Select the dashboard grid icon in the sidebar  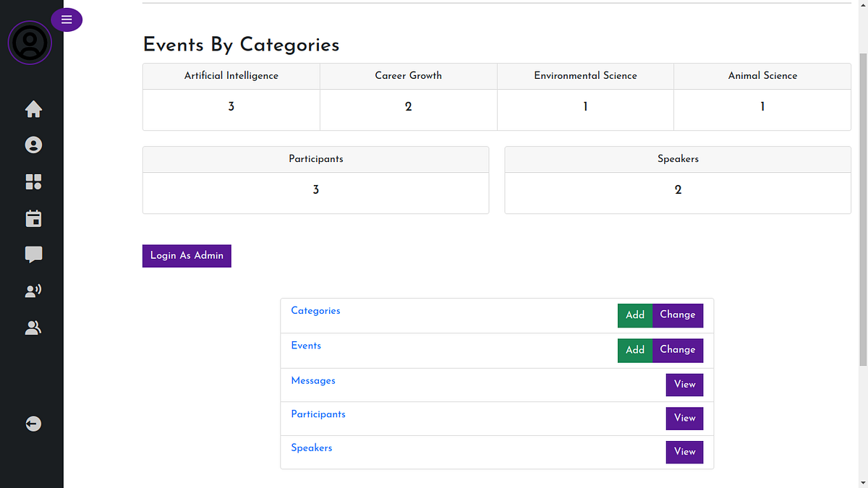tap(33, 182)
